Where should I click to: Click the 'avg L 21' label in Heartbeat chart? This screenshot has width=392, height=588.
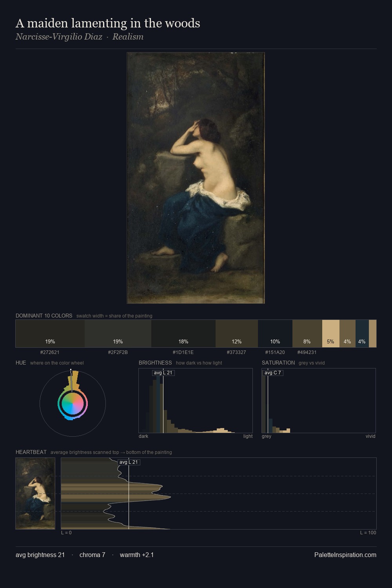(129, 462)
